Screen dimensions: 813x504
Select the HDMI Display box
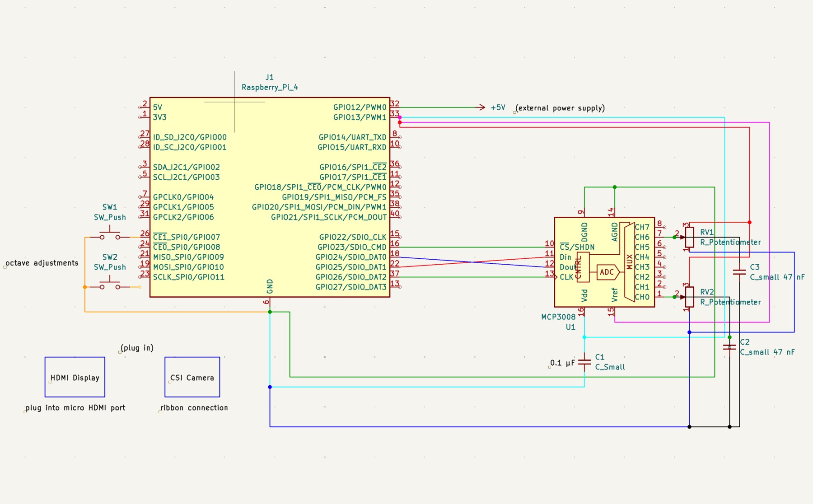(75, 377)
